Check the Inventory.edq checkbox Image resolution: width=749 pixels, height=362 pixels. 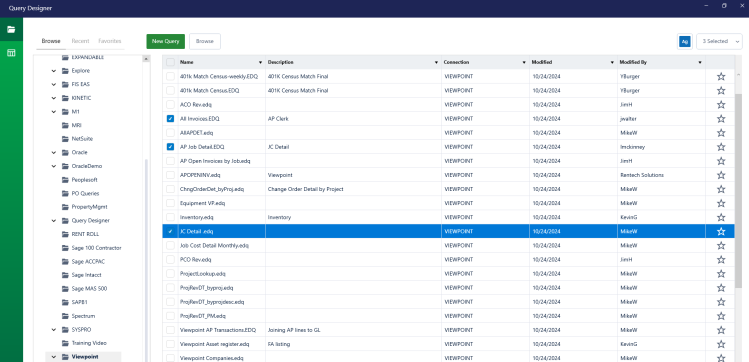point(170,217)
